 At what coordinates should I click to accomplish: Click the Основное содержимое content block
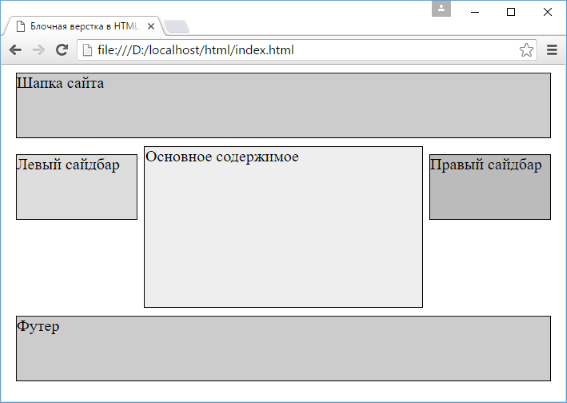284,227
